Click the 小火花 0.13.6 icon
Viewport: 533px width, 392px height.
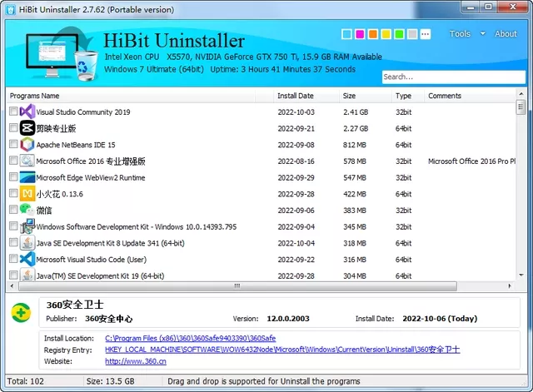click(27, 194)
